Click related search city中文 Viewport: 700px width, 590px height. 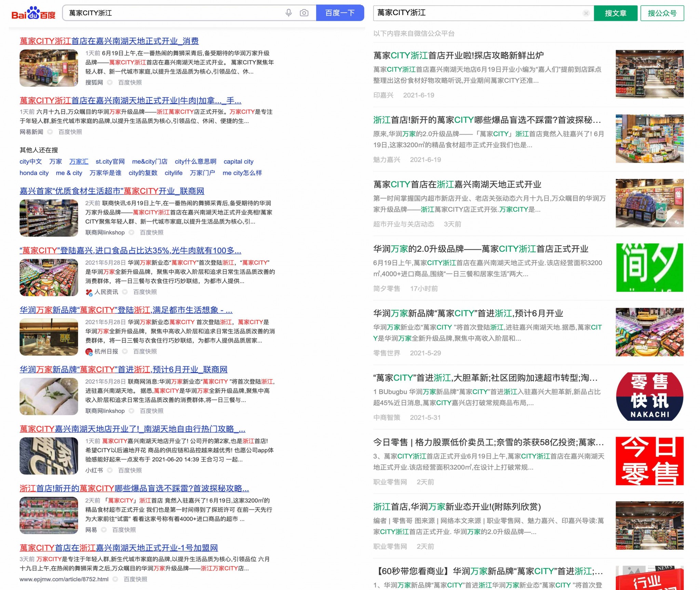coord(31,162)
